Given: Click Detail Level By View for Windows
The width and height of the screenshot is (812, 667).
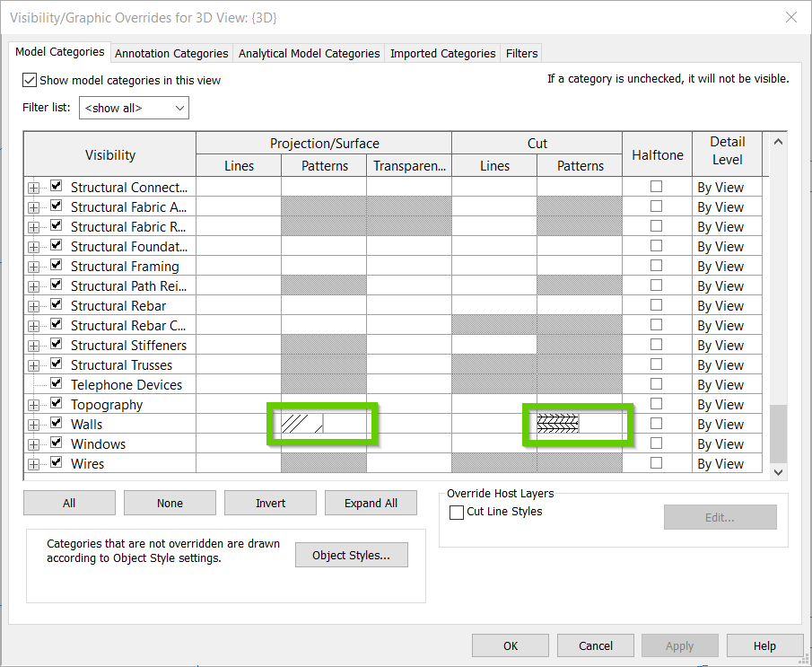Looking at the screenshot, I should 727,444.
